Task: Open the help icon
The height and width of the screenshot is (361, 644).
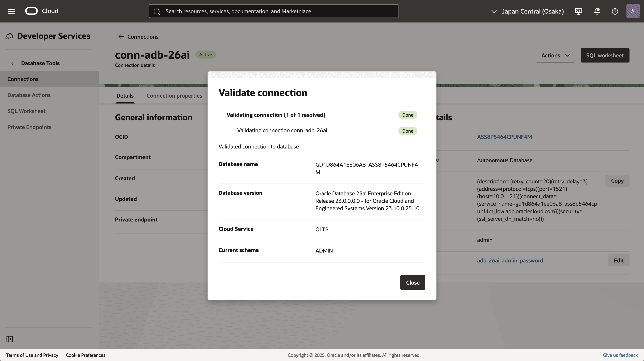Action: (x=615, y=11)
